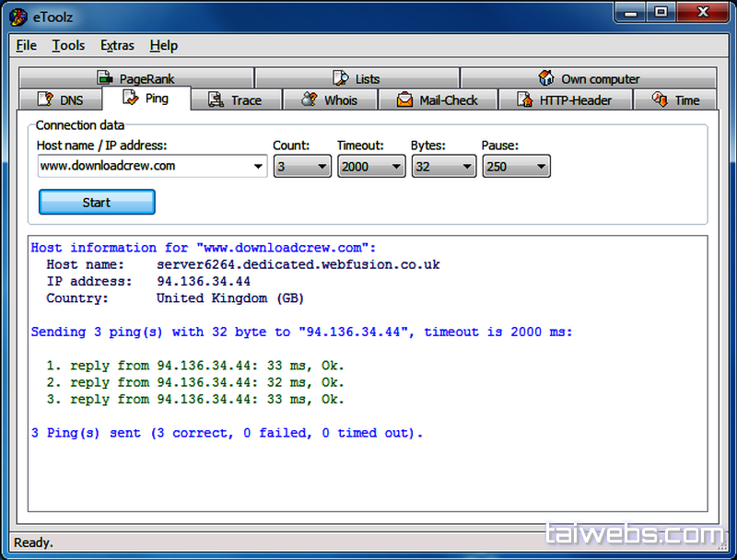Open the Help menu
This screenshot has height=560, width=737.
(x=164, y=45)
